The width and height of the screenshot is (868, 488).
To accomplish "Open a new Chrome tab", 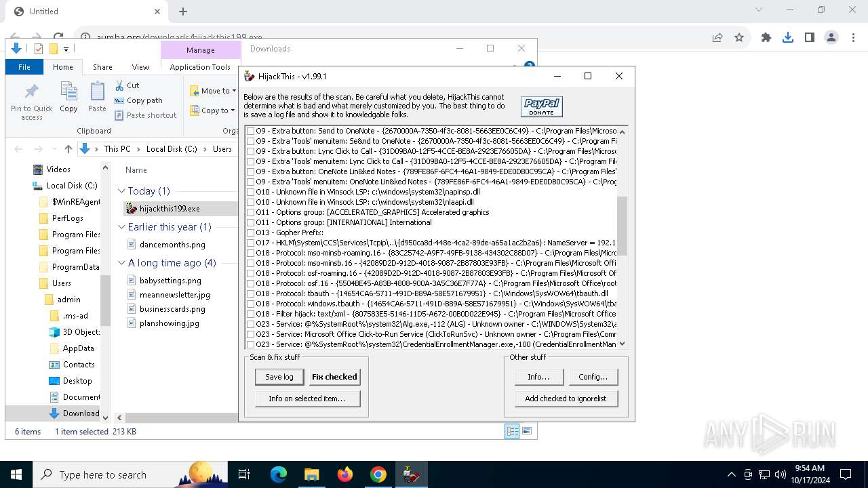I will (x=182, y=11).
